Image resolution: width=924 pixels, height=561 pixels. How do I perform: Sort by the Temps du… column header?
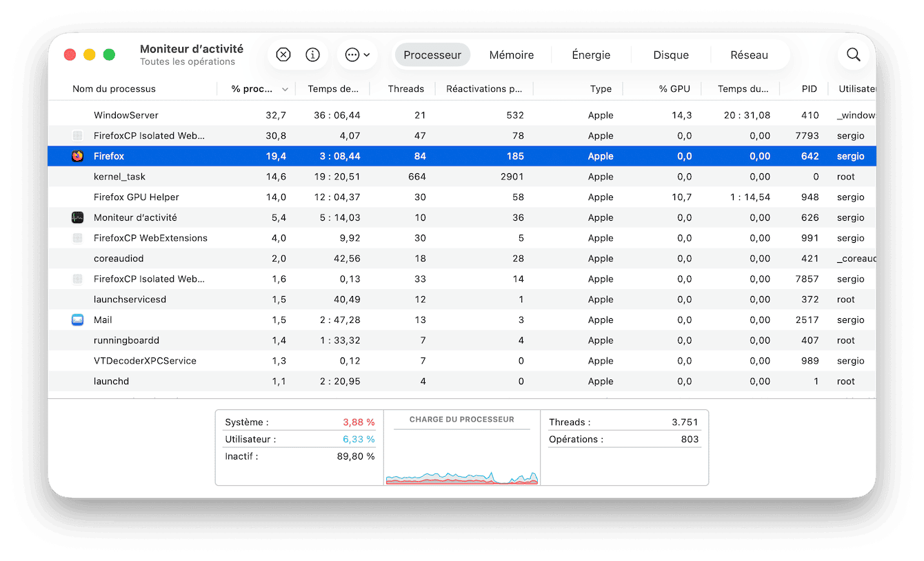pos(743,88)
